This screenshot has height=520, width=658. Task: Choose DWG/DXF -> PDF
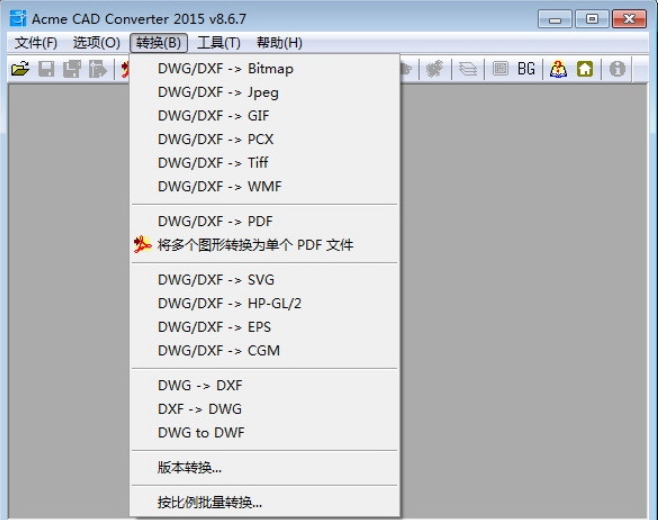pos(264,221)
